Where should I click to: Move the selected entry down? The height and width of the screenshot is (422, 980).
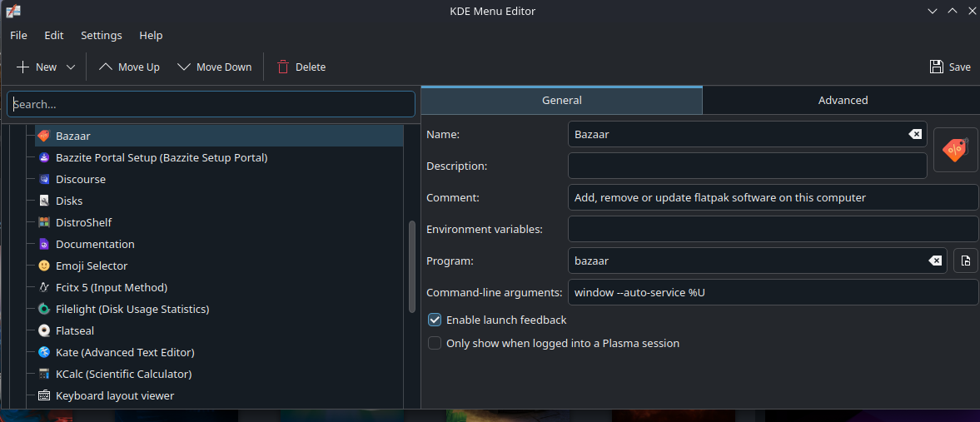tap(214, 67)
